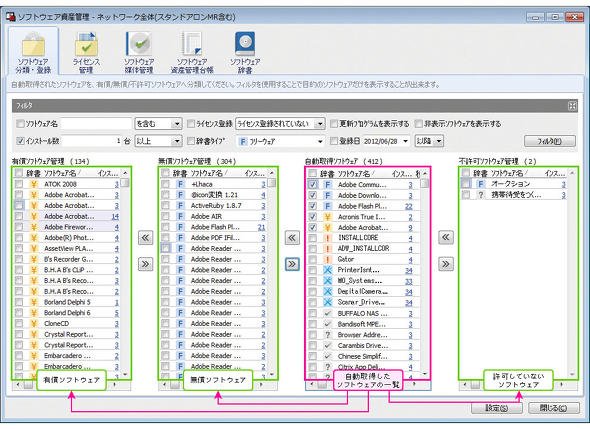The height and width of the screenshot is (429, 590).
Task: Open the 登録日 date dropdown
Action: [406, 141]
